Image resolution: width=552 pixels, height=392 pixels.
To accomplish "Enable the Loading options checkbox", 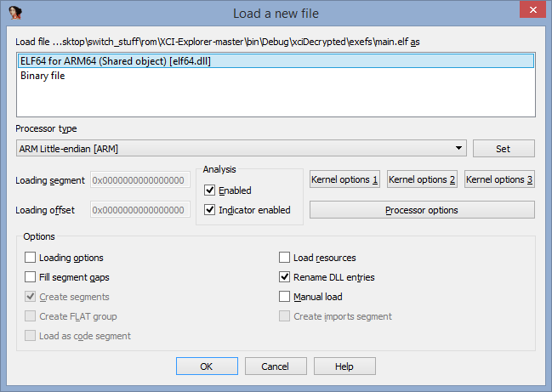I will click(x=30, y=258).
